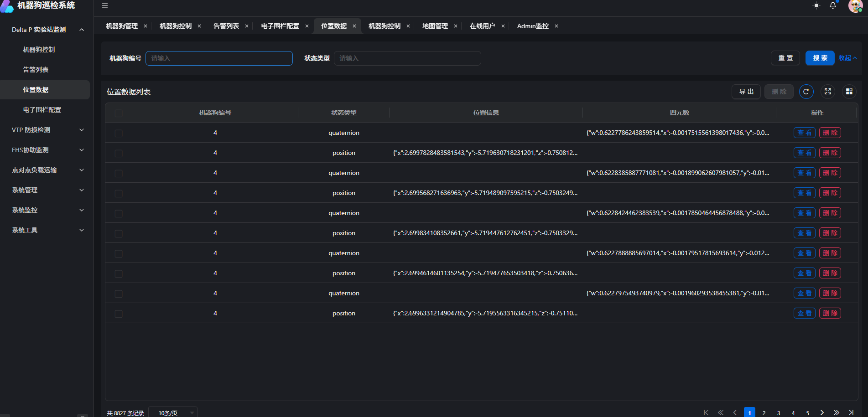868x417 pixels.
Task: Check the row with x 2.6996331214904785
Action: (x=119, y=314)
